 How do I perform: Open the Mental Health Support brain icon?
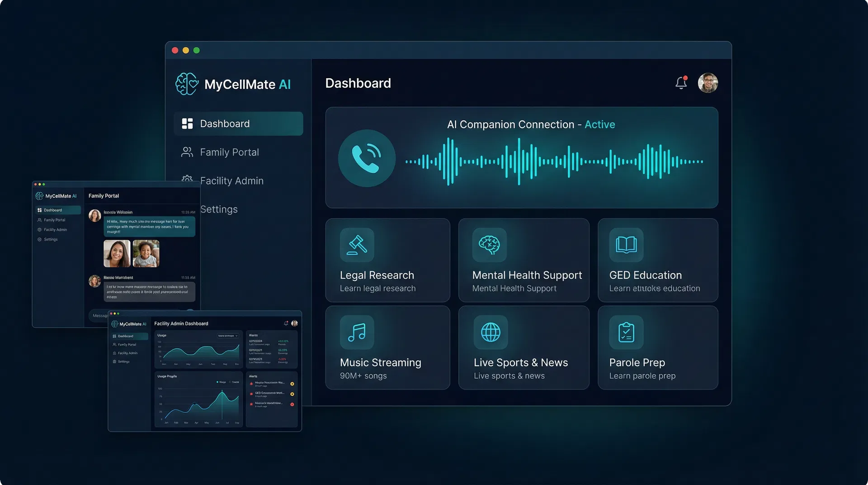(490, 245)
